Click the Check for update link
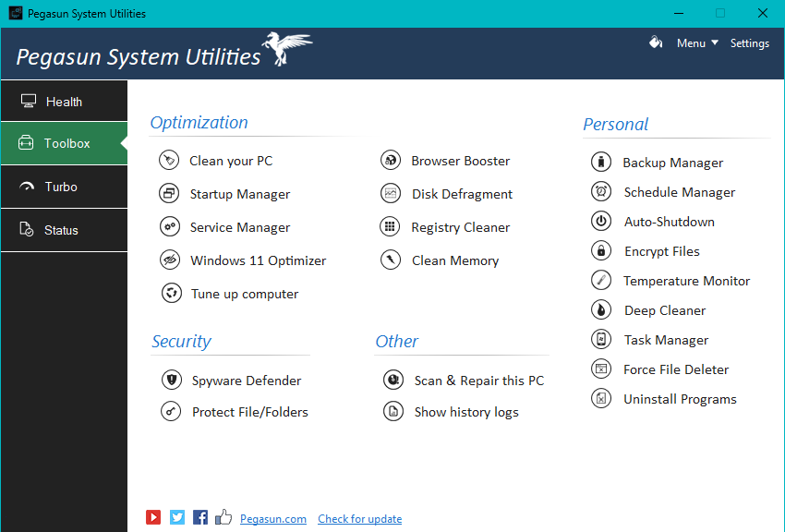 [359, 519]
